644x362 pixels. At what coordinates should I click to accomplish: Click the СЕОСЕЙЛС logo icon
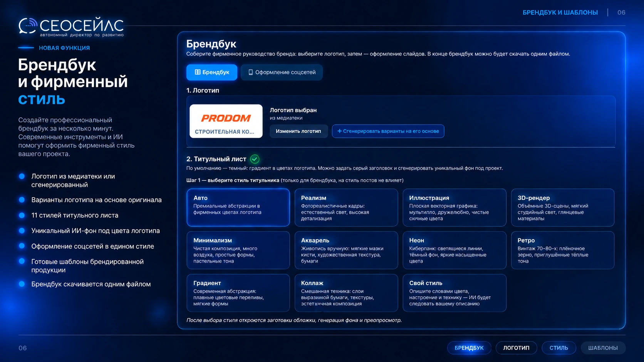tap(28, 26)
